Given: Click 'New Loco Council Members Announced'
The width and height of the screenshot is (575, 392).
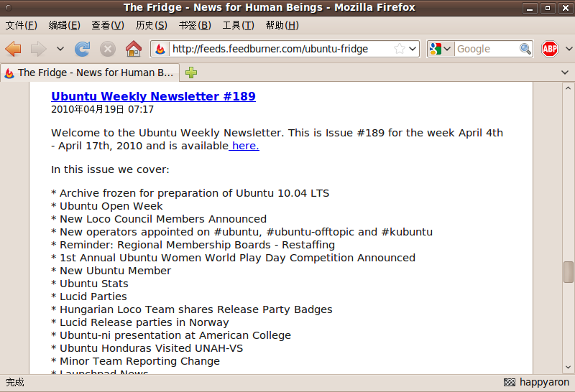Looking at the screenshot, I should click(x=163, y=219).
